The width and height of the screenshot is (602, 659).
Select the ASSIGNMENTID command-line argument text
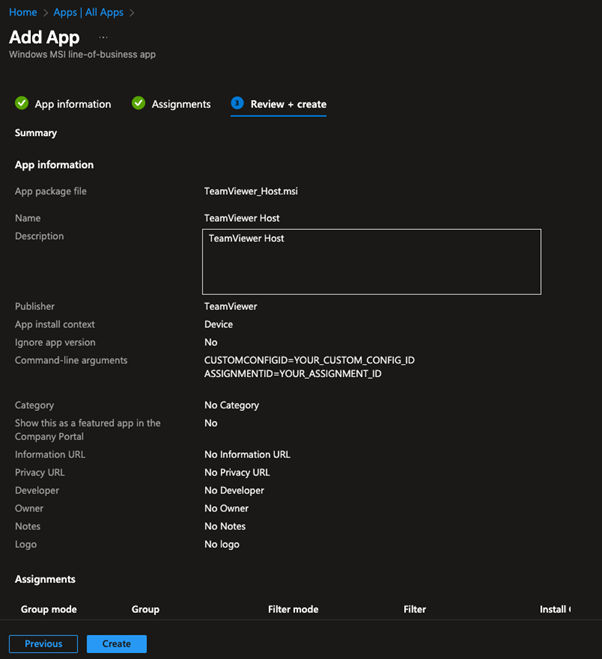point(293,374)
